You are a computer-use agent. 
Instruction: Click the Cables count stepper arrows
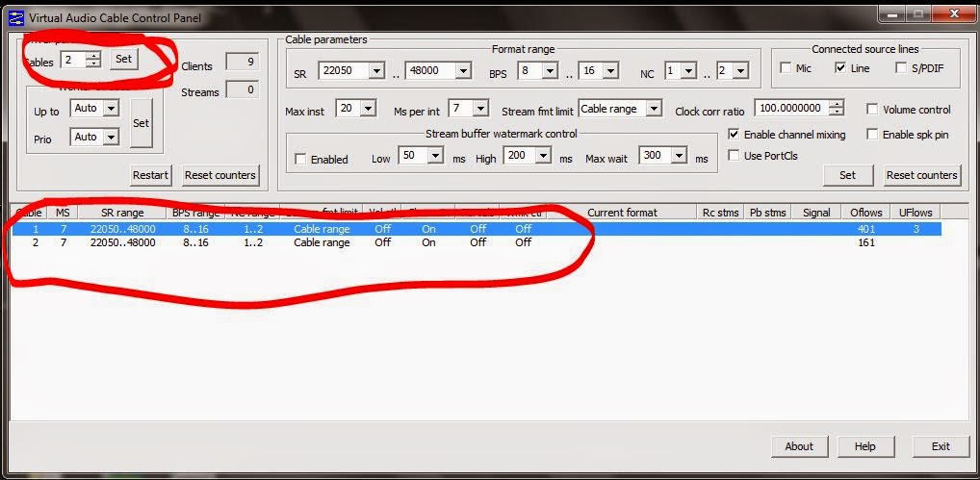tap(93, 60)
